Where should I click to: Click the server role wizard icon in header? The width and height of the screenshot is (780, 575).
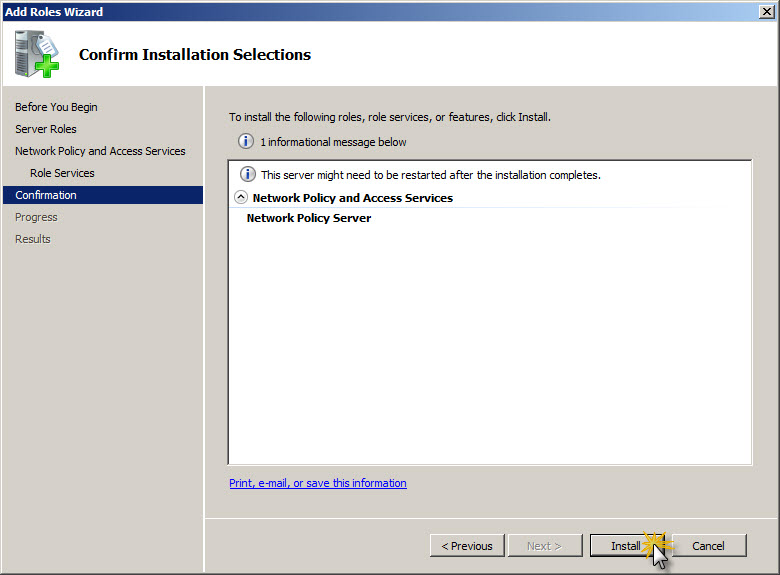pos(36,54)
